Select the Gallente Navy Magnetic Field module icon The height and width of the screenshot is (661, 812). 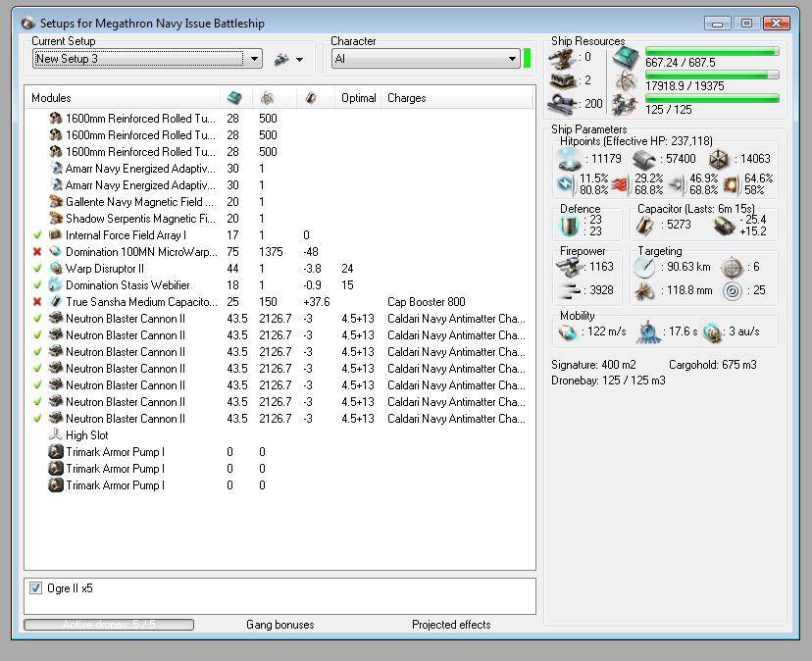(56, 201)
